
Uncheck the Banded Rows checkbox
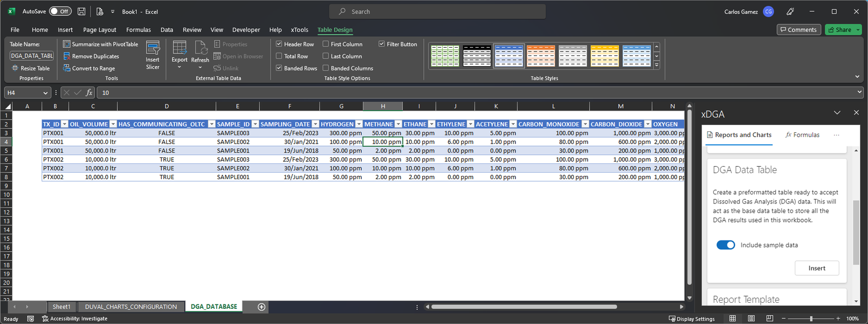(x=279, y=68)
